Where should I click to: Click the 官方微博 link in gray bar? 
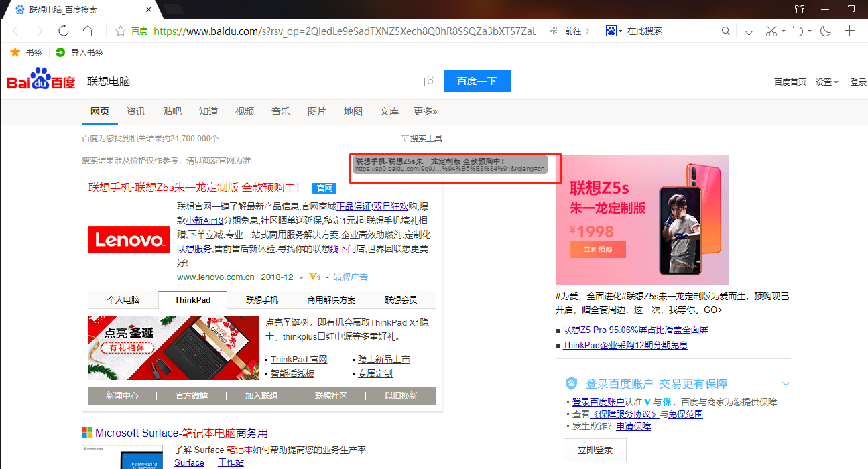pos(192,396)
